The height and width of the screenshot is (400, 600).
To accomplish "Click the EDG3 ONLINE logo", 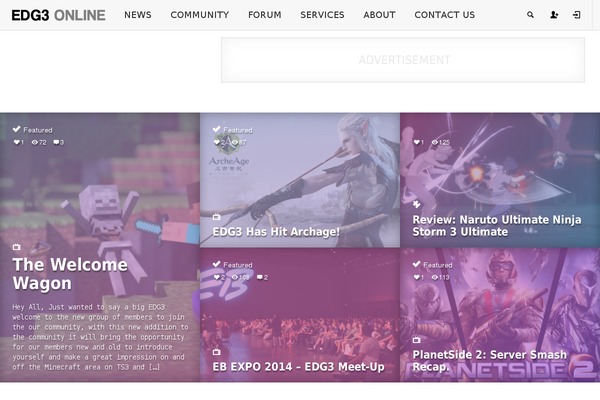I will point(59,15).
